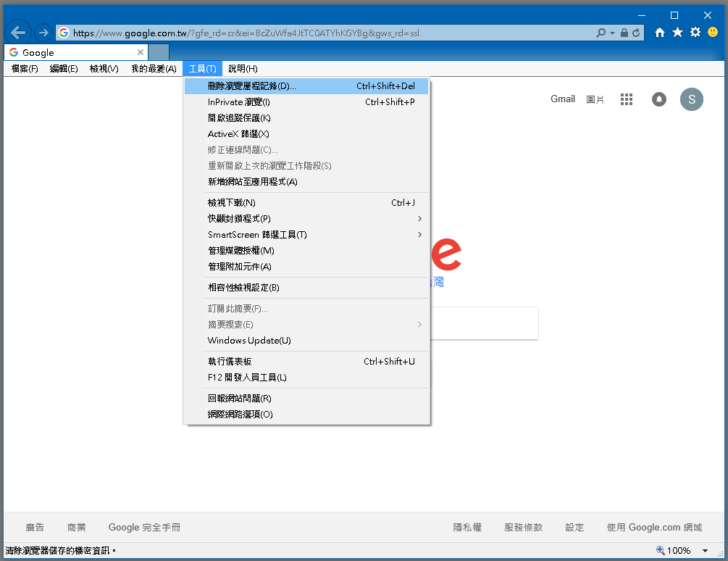Viewport: 728px width, 561px height.
Task: Open the Home page icon
Action: (x=660, y=33)
